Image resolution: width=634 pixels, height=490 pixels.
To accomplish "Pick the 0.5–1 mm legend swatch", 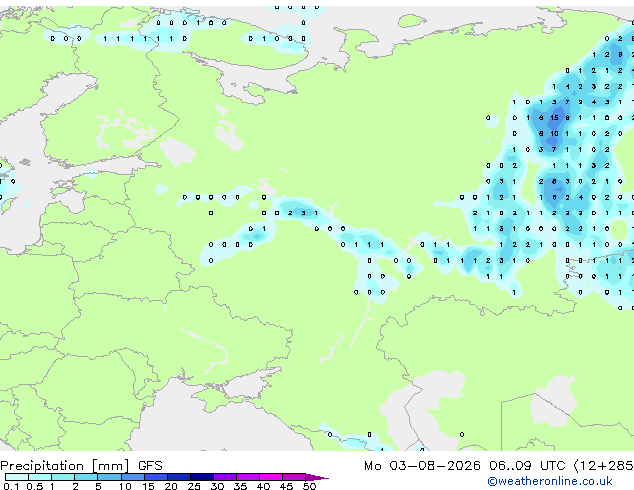I will point(40,477).
